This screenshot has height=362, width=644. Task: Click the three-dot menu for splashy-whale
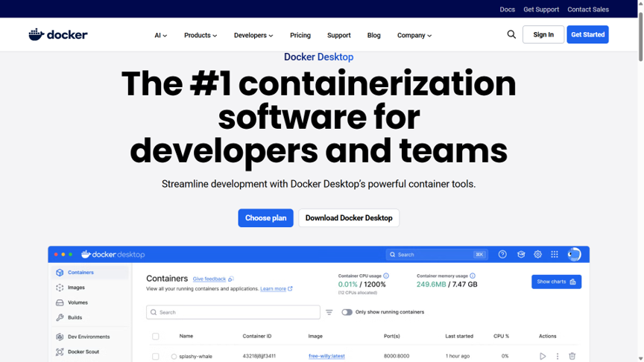tap(558, 356)
